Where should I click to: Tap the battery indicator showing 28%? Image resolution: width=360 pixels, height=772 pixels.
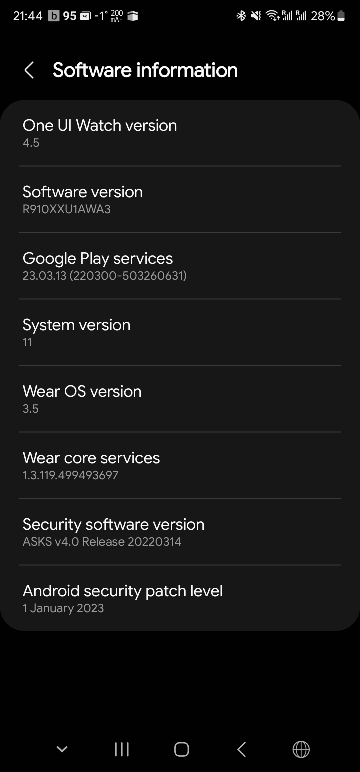pos(327,16)
